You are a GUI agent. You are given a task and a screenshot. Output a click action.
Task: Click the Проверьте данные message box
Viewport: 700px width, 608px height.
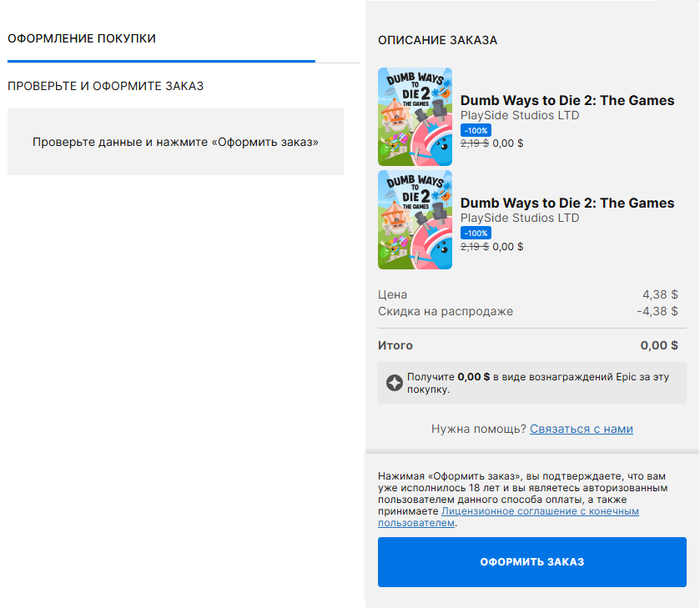point(175,142)
